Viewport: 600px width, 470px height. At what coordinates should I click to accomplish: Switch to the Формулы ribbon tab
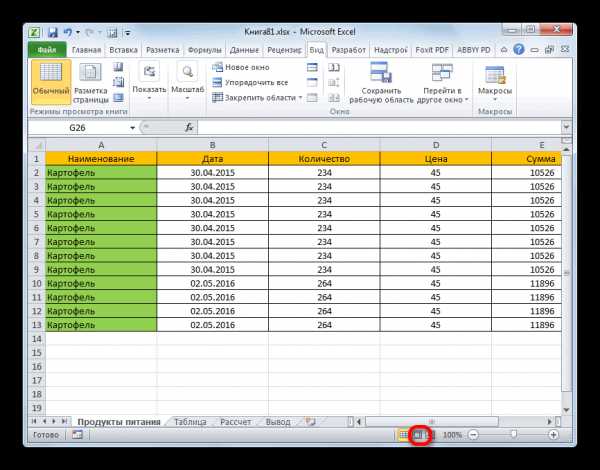(x=205, y=50)
